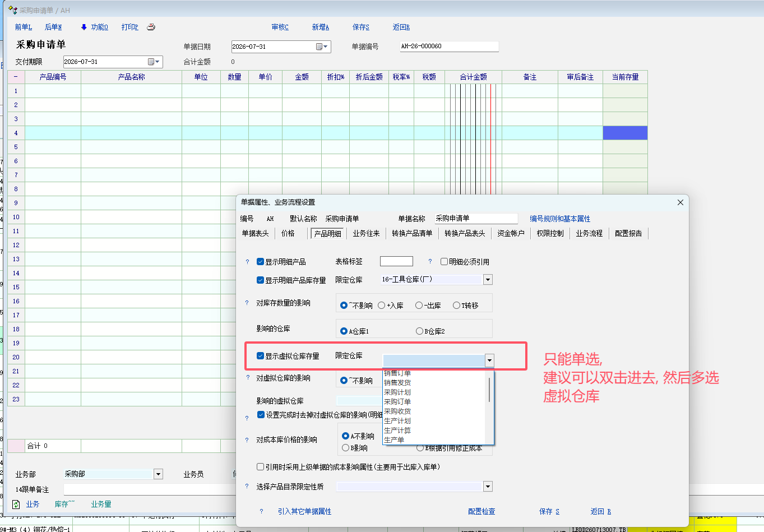The image size is (764, 532).
Task: Click the help question mark beside 引入其它单据属性
Action: pos(261,511)
